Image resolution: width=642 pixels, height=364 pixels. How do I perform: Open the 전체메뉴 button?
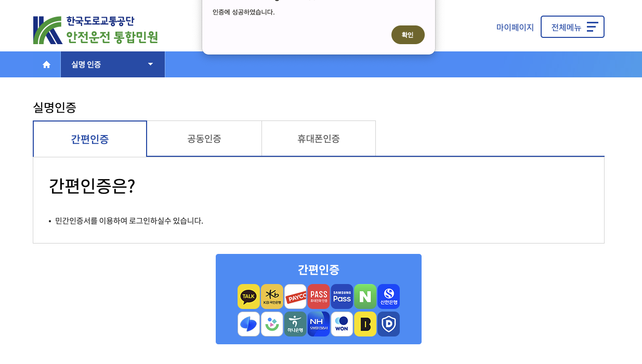(x=572, y=26)
